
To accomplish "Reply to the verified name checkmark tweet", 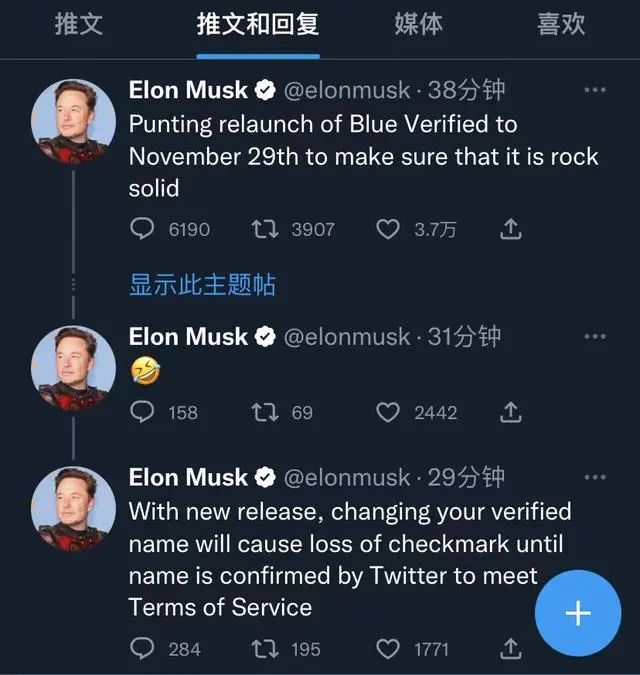I will point(144,649).
